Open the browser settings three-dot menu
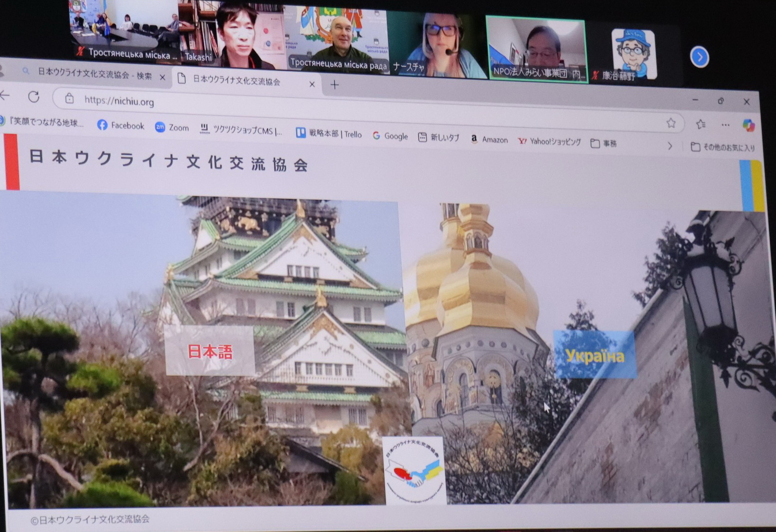Image resolution: width=776 pixels, height=532 pixels. [x=725, y=125]
